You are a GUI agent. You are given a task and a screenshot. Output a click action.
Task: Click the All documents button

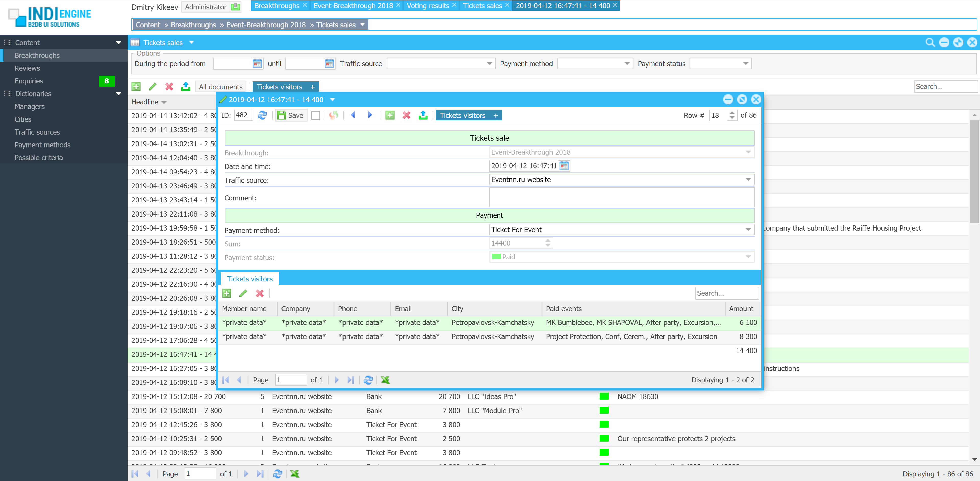click(220, 87)
